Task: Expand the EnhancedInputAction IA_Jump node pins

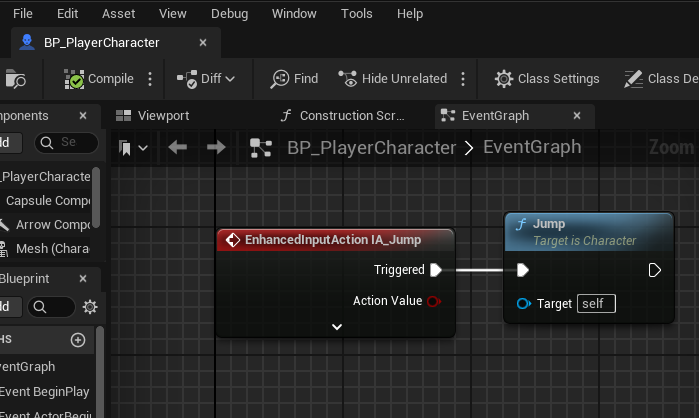Action: point(337,326)
